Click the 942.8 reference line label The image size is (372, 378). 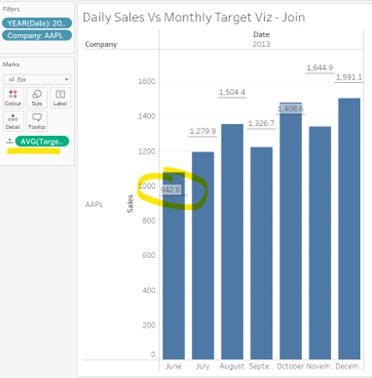tap(170, 190)
